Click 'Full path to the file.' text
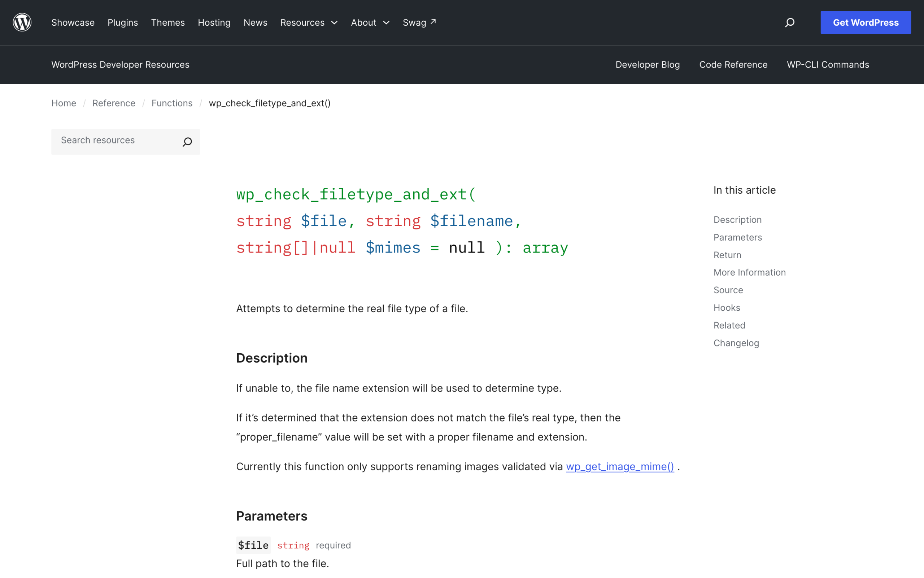This screenshot has height=578, width=924. (283, 564)
